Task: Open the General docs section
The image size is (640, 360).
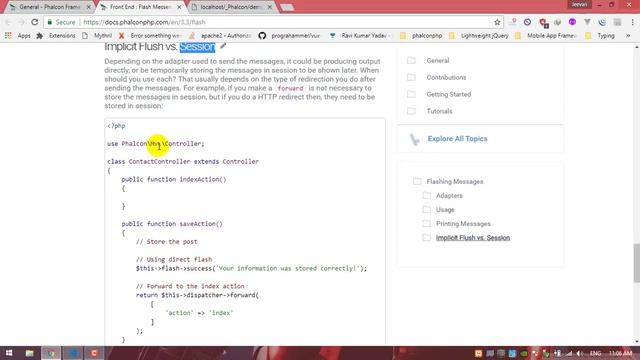Action: [x=438, y=60]
